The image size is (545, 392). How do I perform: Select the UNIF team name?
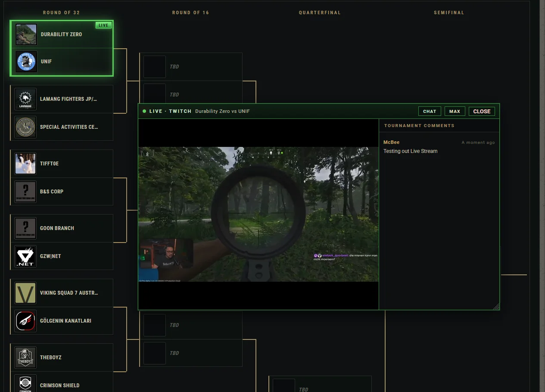[x=46, y=62]
